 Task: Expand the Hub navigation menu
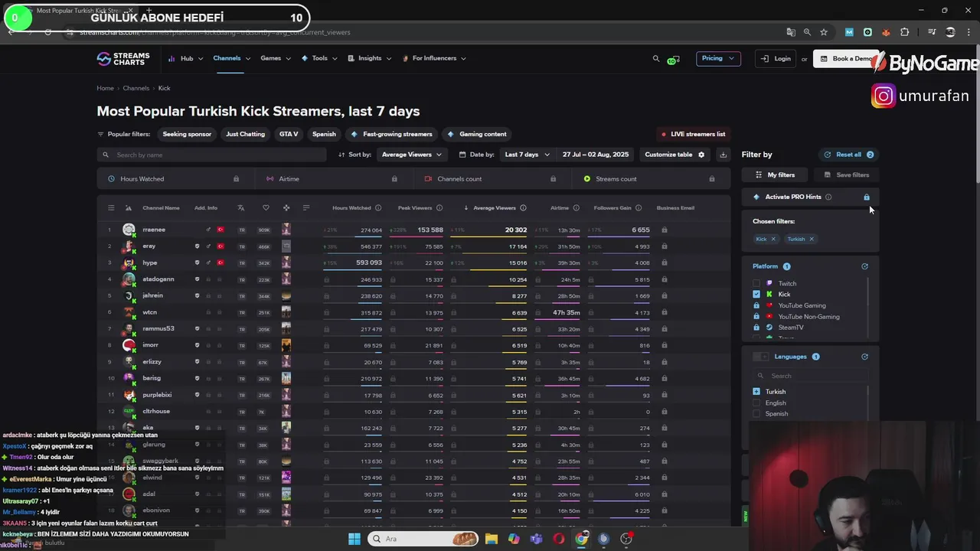(x=186, y=58)
